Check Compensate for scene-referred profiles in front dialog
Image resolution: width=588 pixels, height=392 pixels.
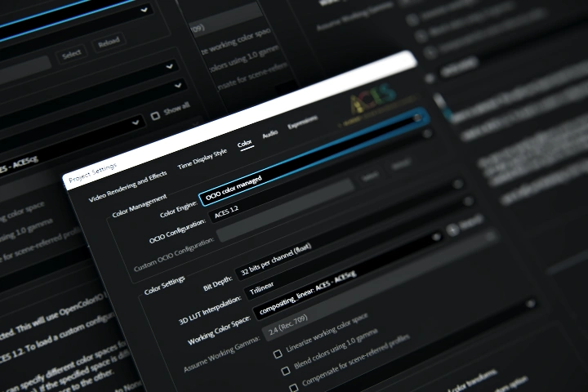click(294, 387)
